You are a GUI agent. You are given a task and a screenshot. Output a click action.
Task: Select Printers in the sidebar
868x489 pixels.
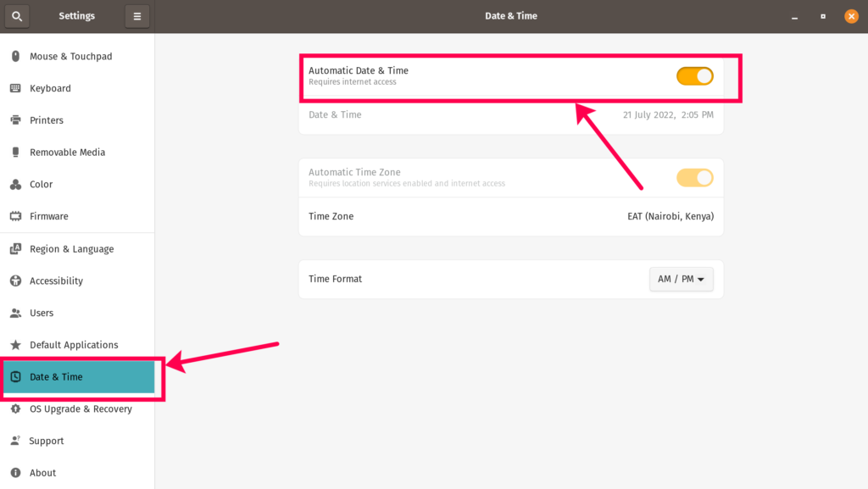[x=77, y=120]
